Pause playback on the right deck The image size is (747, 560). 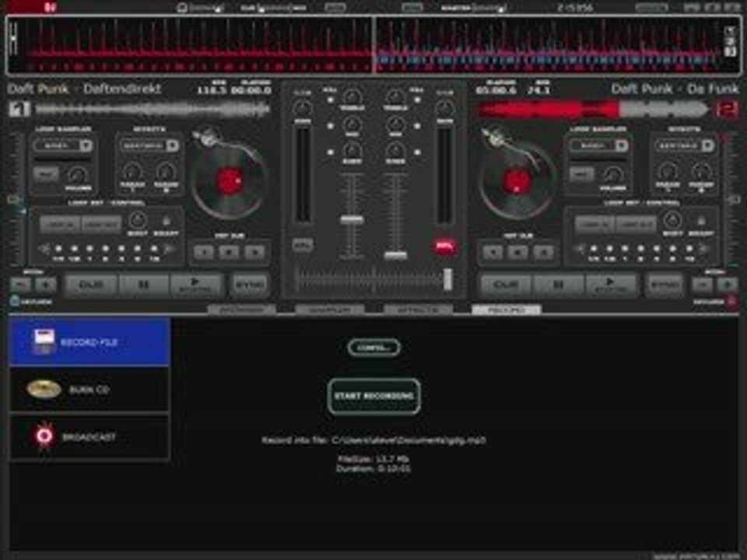558,285
